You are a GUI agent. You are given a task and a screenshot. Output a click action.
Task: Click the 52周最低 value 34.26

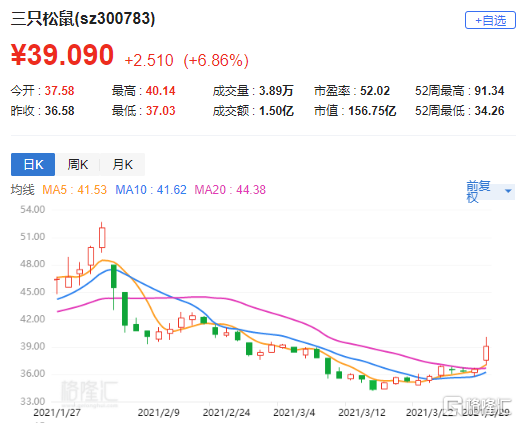pos(489,111)
